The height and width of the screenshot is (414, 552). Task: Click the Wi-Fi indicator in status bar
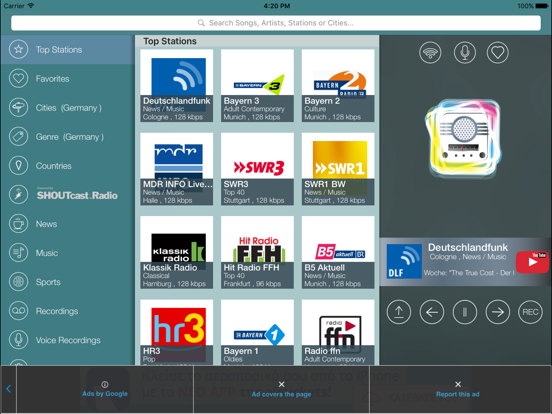[x=31, y=6]
